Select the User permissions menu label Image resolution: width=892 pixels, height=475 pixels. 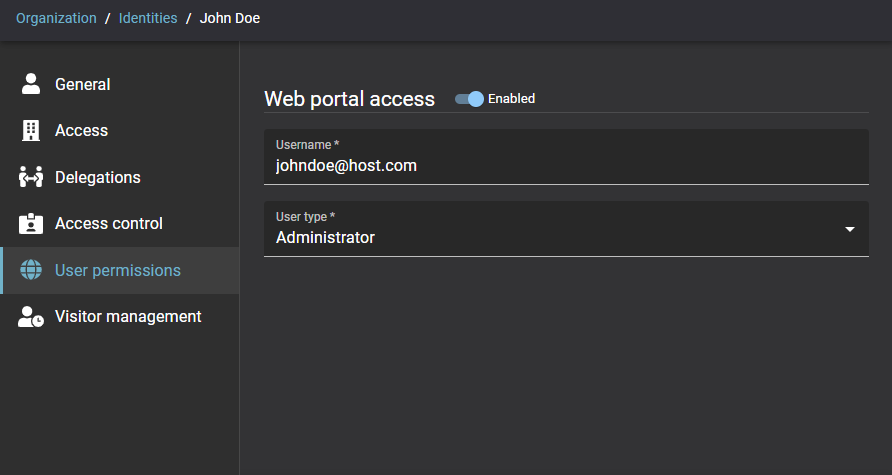click(x=118, y=271)
